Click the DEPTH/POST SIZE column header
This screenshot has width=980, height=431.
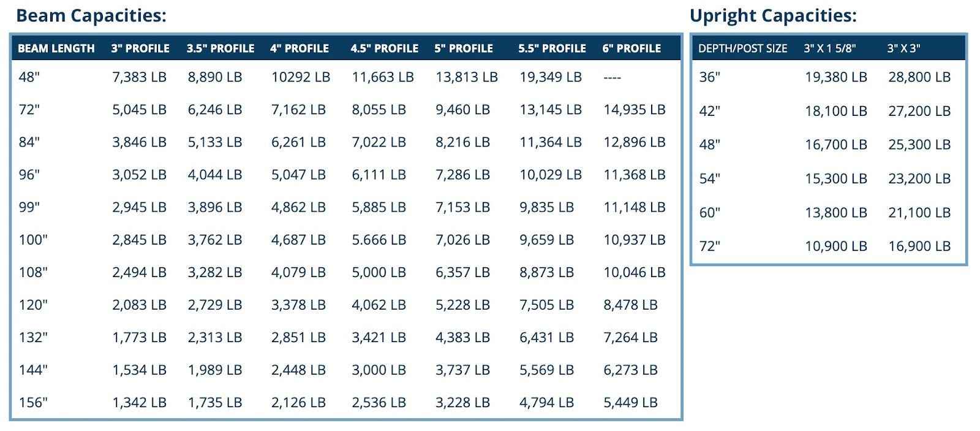click(743, 48)
